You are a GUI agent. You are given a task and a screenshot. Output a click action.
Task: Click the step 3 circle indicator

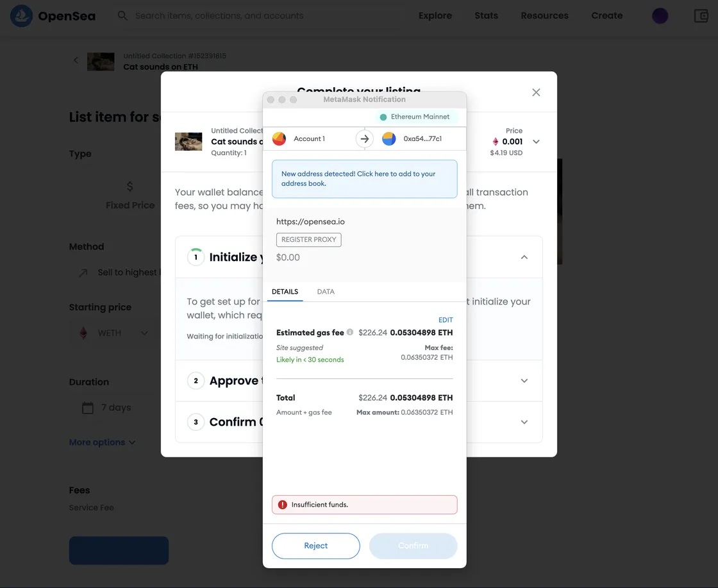pyautogui.click(x=196, y=422)
